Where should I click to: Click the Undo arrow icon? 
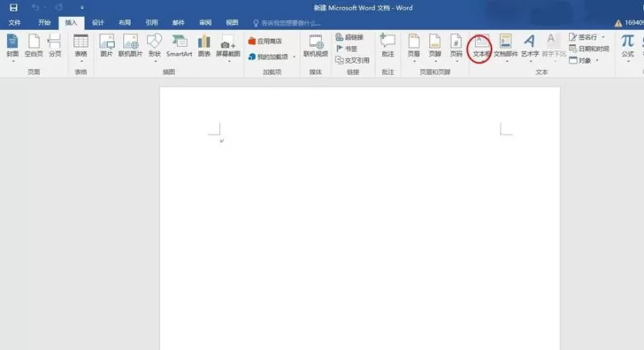[x=35, y=7]
